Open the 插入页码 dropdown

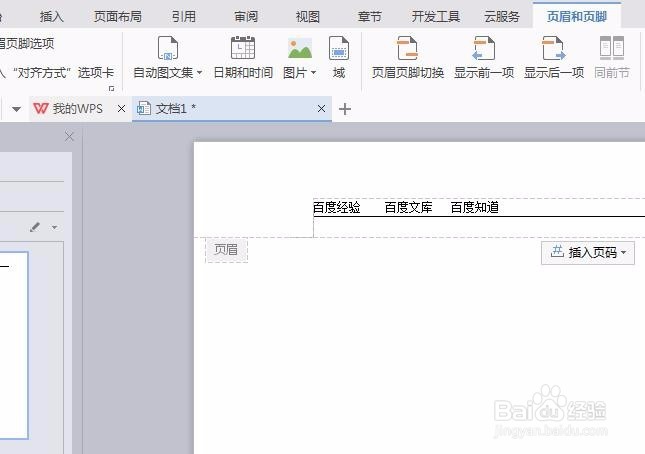[588, 252]
